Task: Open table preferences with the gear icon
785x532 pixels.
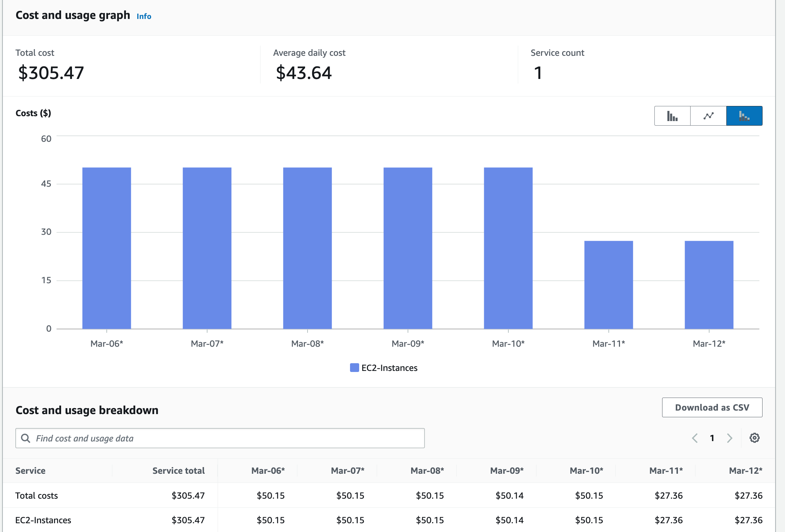Action: (754, 438)
